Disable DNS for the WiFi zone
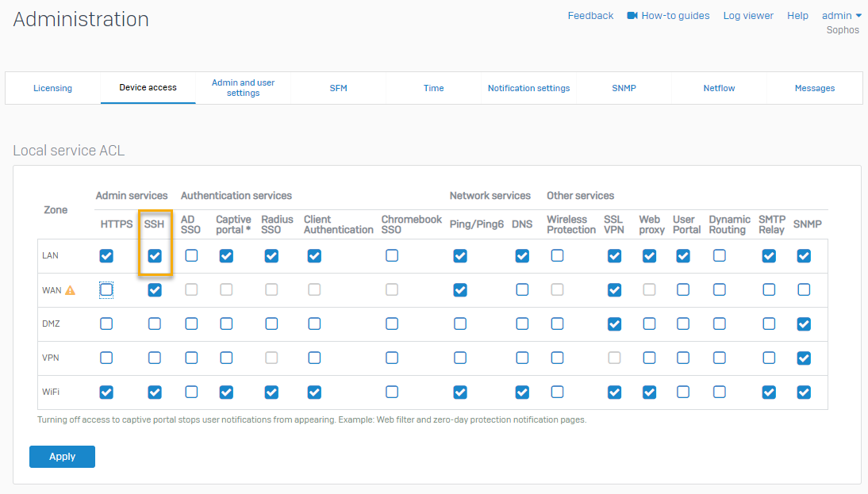Screen dimensions: 868x494 point(522,392)
